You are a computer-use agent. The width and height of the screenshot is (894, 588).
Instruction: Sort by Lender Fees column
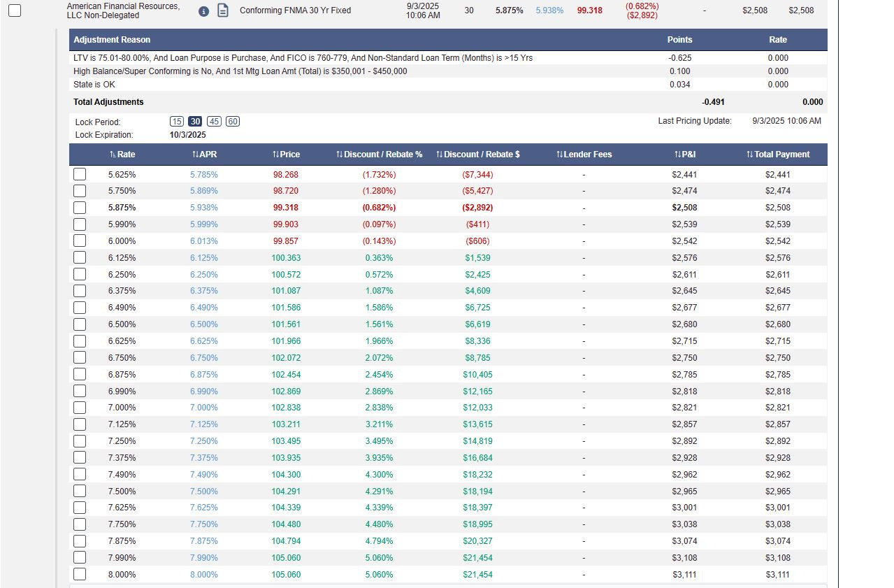pos(584,155)
